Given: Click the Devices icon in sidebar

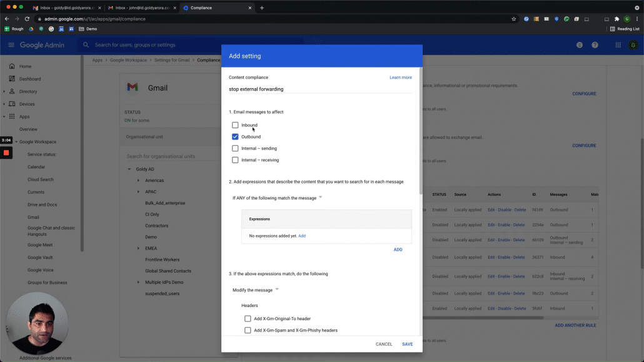Looking at the screenshot, I should pyautogui.click(x=12, y=104).
